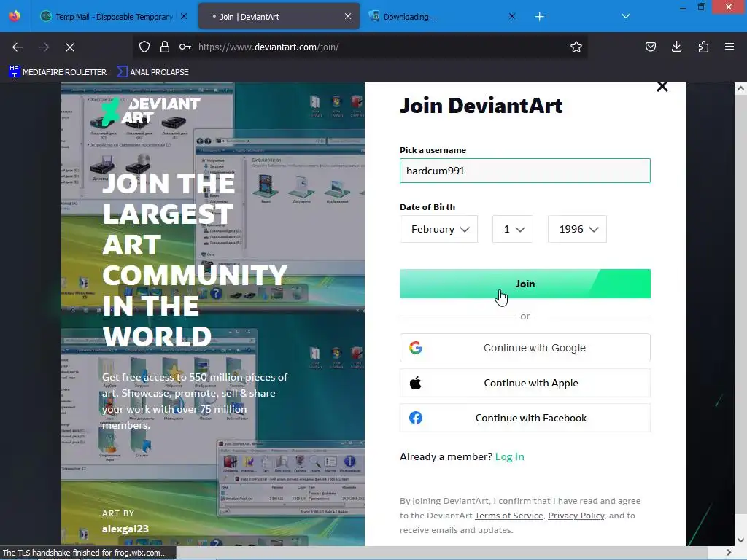
Task: Click the Facebook logo icon
Action: pos(415,418)
